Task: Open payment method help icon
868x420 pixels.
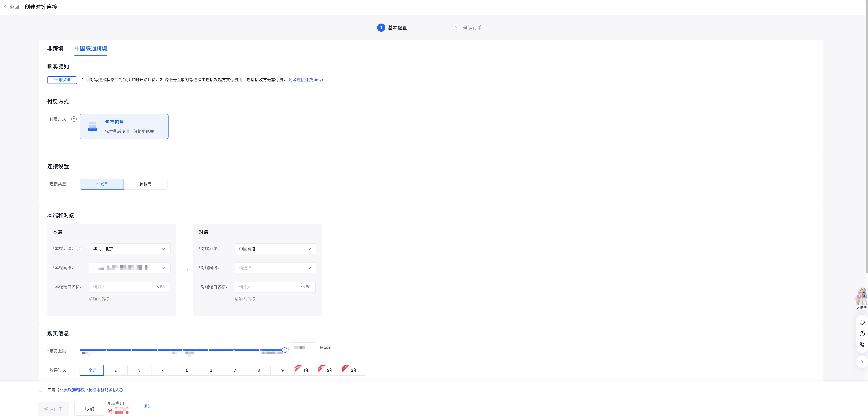Action: [74, 119]
